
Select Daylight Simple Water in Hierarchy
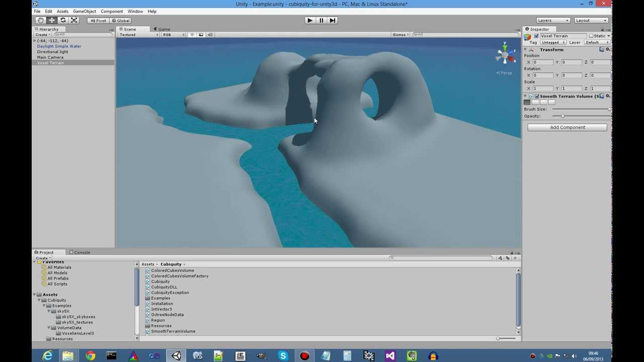[x=59, y=46]
